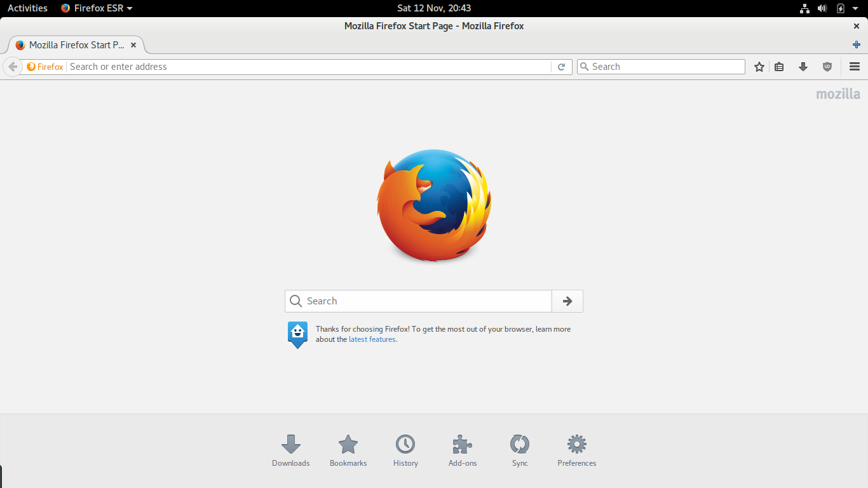The image size is (868, 488).
Task: Click the Firefox identity icon in the address bar
Action: [x=44, y=67]
